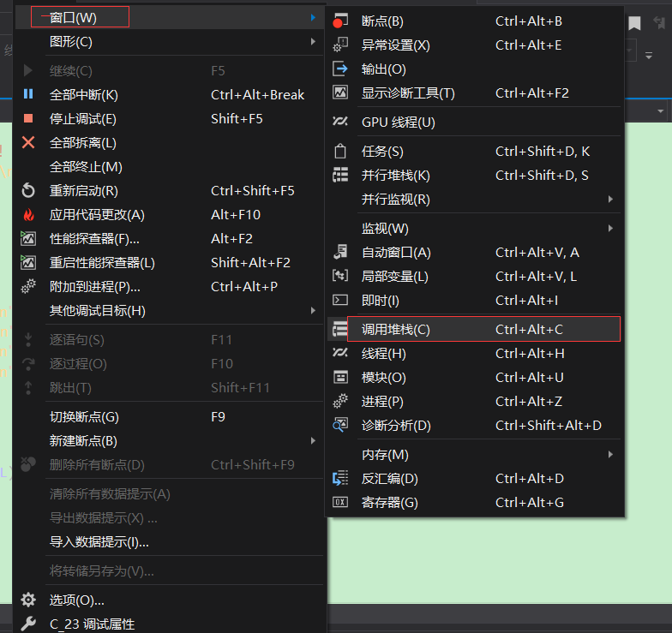672x633 pixels.
Task: Choose 异常设置(X) menu entry
Action: (x=474, y=45)
